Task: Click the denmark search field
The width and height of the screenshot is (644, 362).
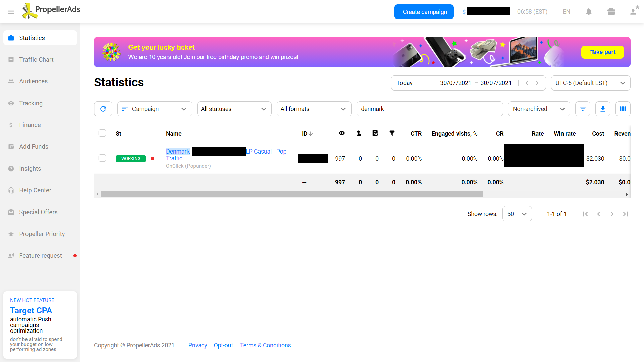Action: [430, 109]
